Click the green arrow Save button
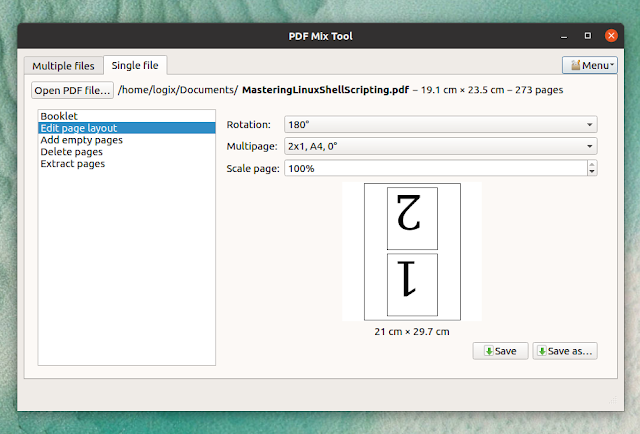Image resolution: width=640 pixels, height=434 pixels. [500, 351]
